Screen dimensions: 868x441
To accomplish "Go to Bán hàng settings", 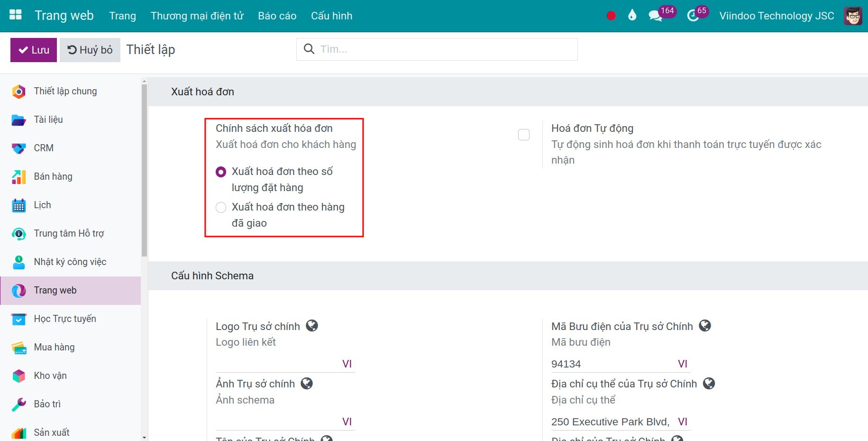I will point(71,176).
